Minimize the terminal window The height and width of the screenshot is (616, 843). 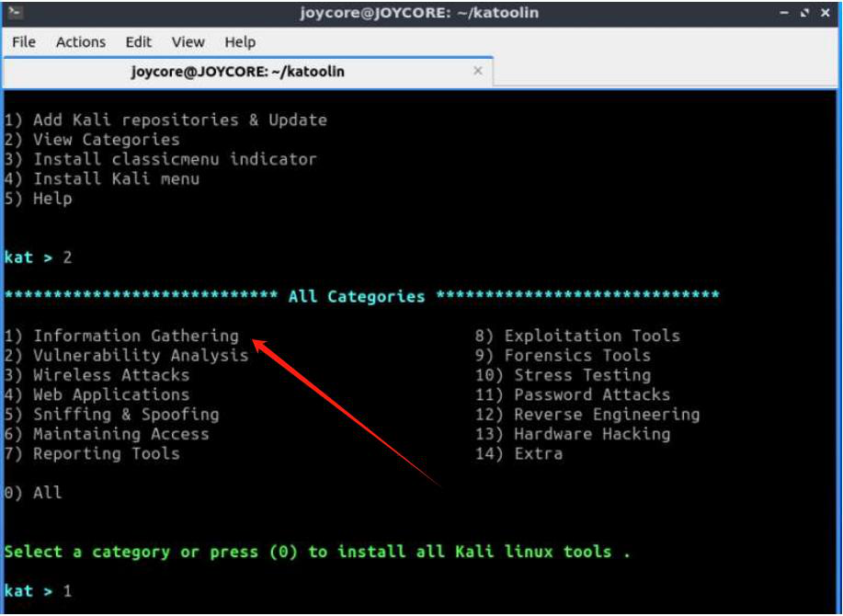pos(784,13)
